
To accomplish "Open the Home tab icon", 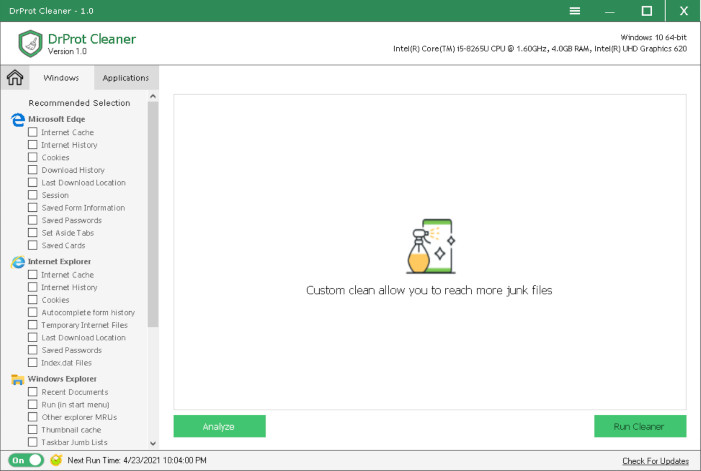I will click(15, 77).
